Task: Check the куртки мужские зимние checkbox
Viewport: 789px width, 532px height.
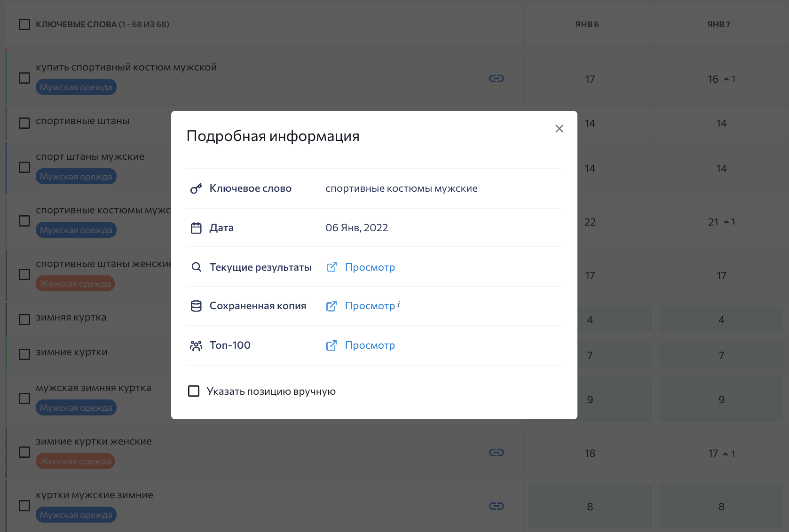Action: (24, 506)
